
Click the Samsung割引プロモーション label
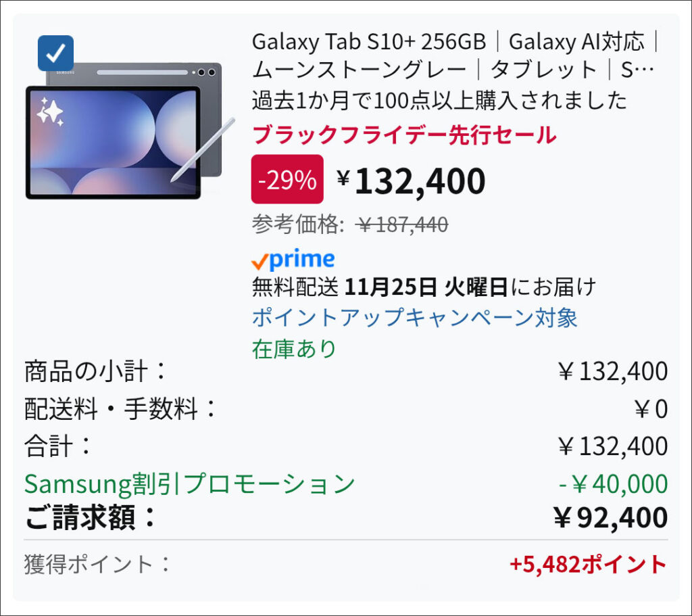click(190, 483)
